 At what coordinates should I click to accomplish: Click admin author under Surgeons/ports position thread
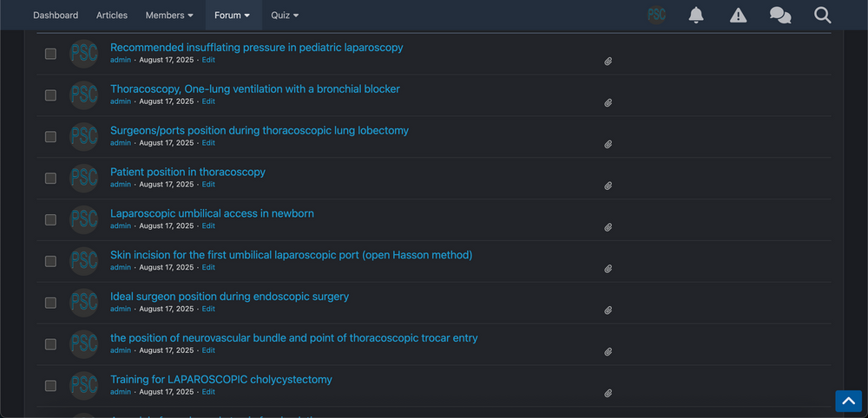[x=121, y=142]
